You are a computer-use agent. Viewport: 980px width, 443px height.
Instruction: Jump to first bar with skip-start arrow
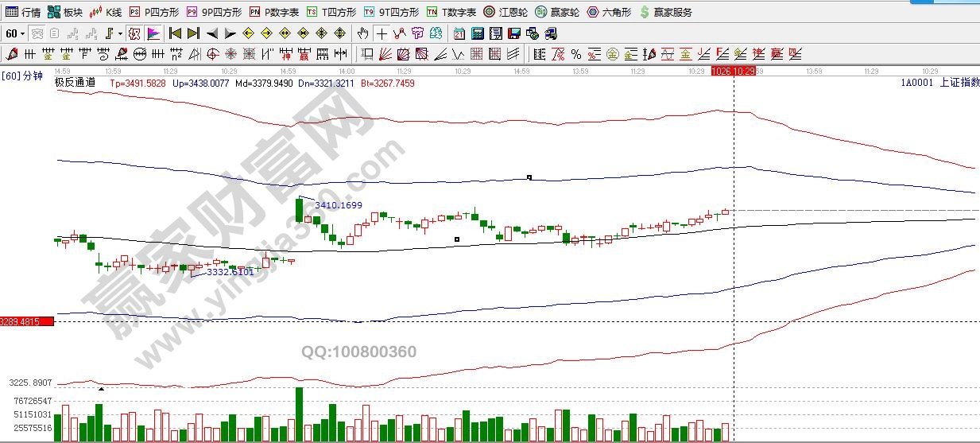[x=175, y=33]
